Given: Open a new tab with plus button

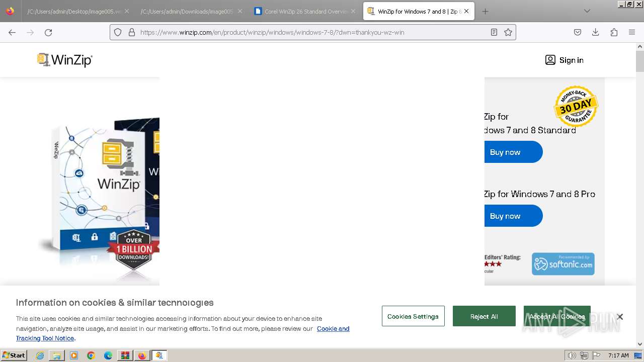Looking at the screenshot, I should pyautogui.click(x=485, y=11).
